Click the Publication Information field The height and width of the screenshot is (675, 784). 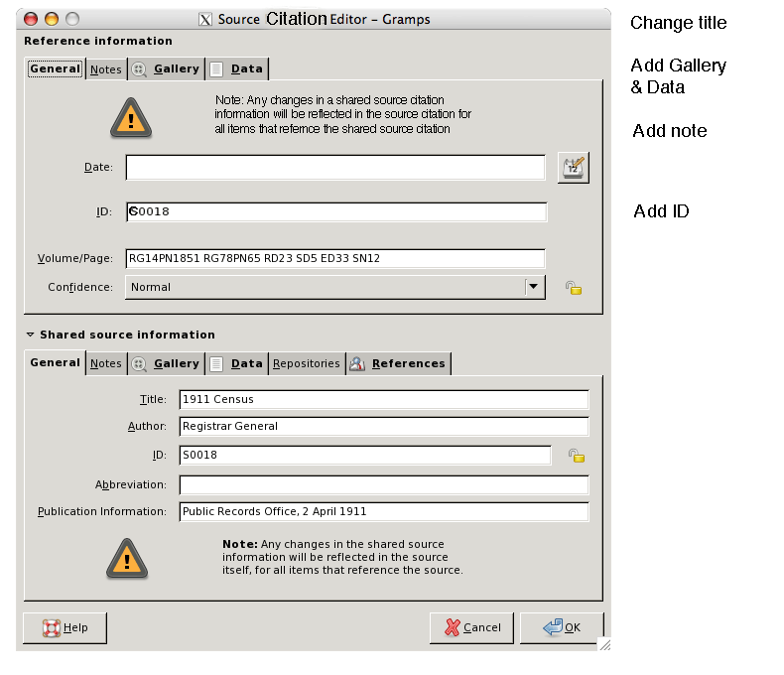point(384,512)
